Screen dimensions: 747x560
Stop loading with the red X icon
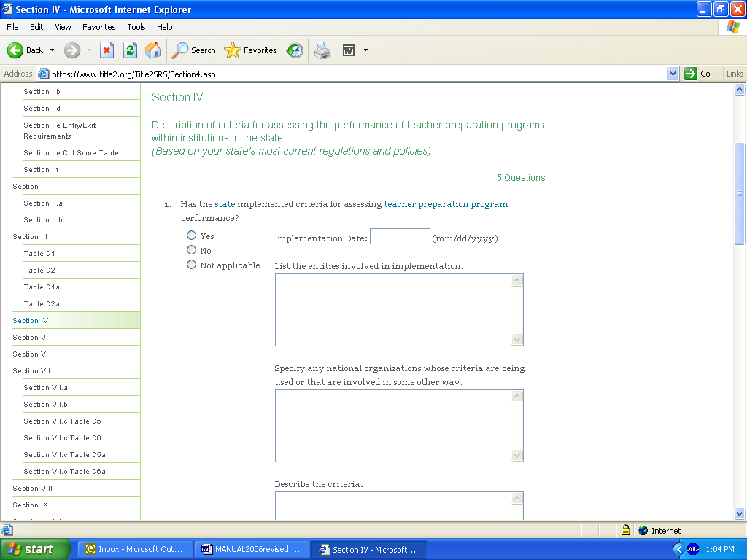pos(107,50)
